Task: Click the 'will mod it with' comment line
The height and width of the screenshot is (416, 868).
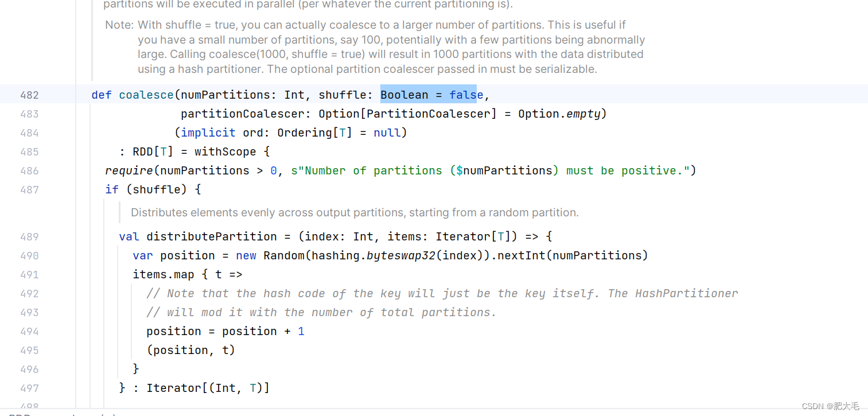Action: tap(322, 312)
